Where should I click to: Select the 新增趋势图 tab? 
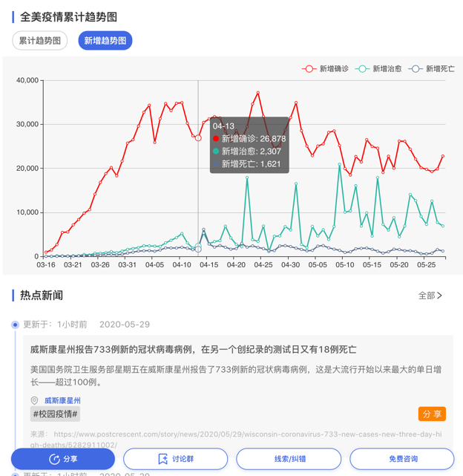[105, 41]
